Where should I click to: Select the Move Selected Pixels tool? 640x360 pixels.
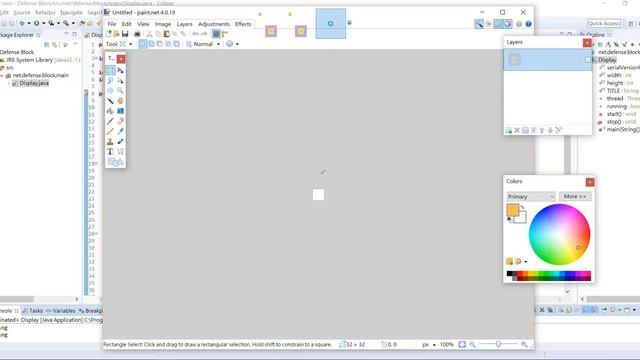[x=120, y=70]
